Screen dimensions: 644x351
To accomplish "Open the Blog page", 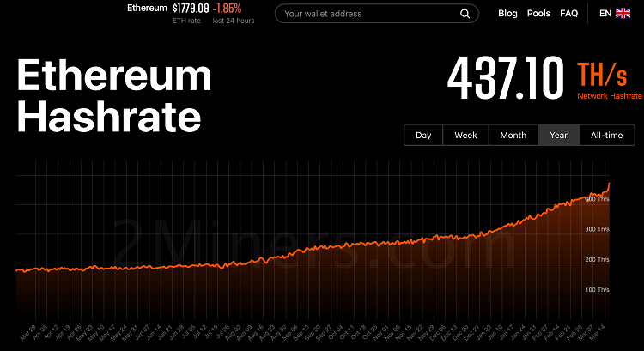I will coord(507,14).
